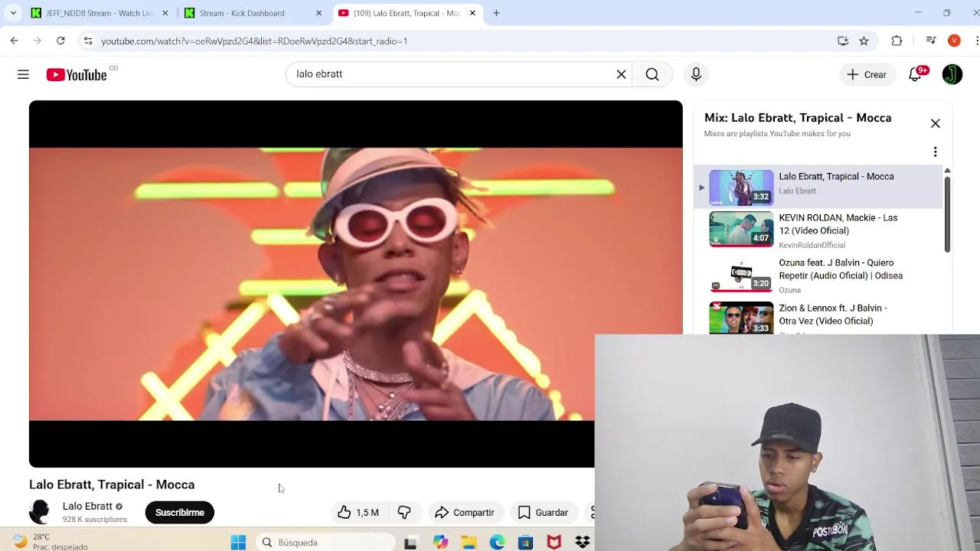Open a new browser tab
The image size is (980, 551).
pos(496,13)
